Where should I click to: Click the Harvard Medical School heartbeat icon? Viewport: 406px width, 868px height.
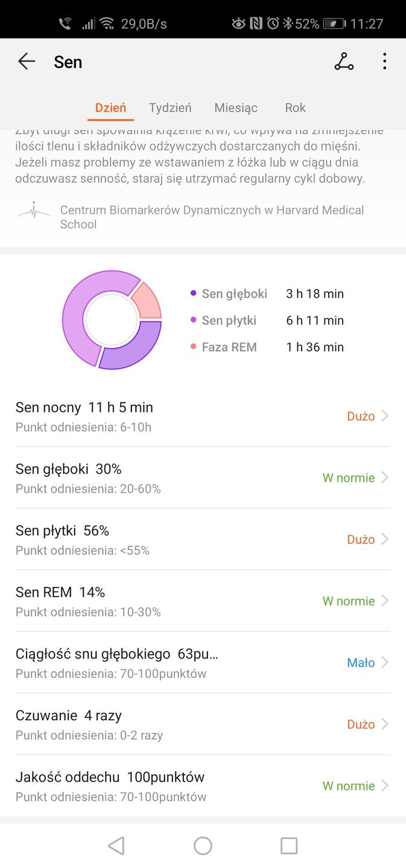pos(33,211)
